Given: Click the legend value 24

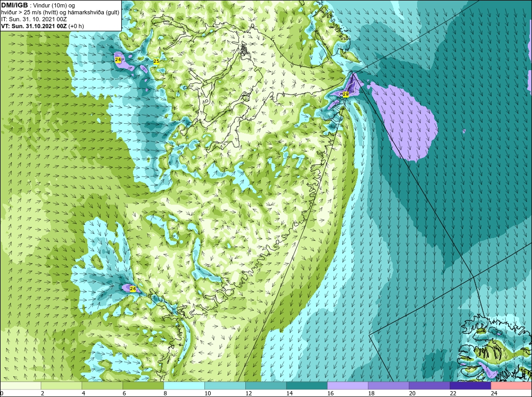Looking at the screenshot, I should [494, 393].
